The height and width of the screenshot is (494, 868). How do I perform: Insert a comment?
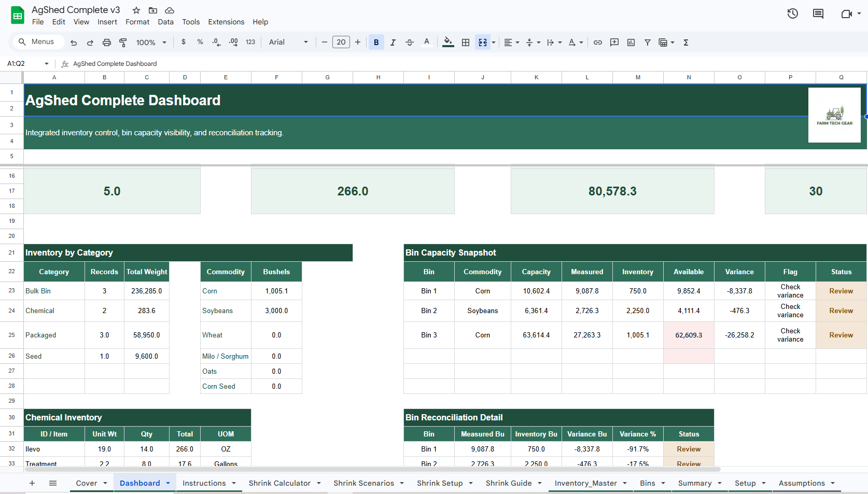point(614,42)
